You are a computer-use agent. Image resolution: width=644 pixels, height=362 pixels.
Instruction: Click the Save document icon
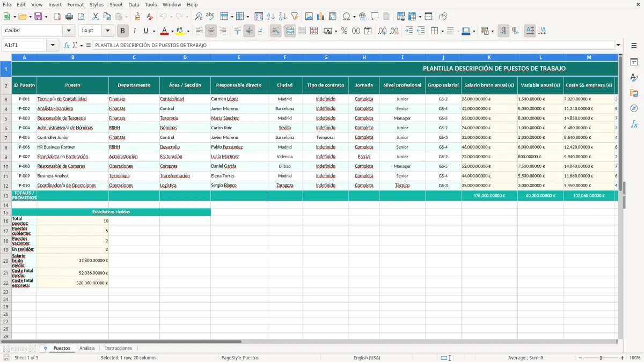(38, 17)
